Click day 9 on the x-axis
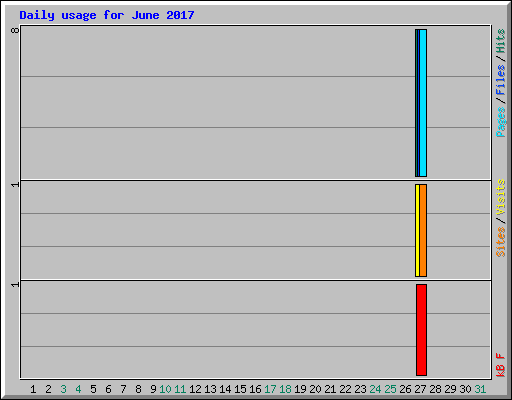 (153, 389)
